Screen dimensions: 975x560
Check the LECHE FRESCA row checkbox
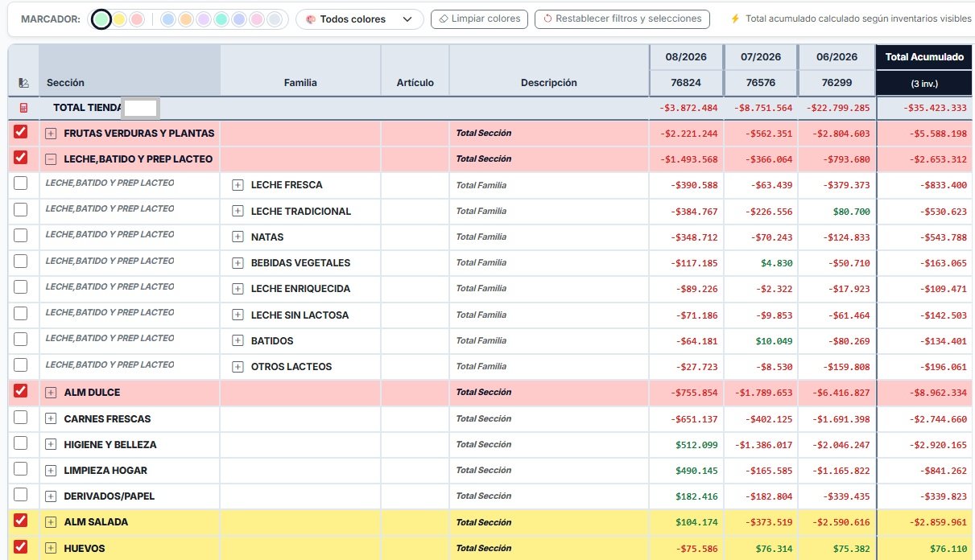coord(21,183)
